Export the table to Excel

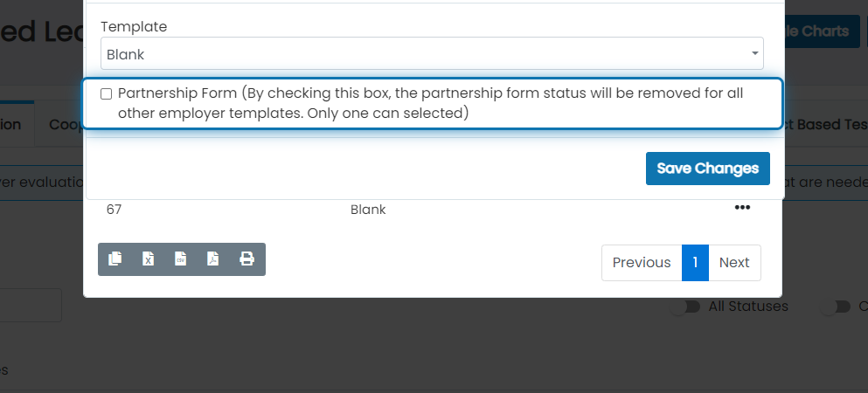148,259
